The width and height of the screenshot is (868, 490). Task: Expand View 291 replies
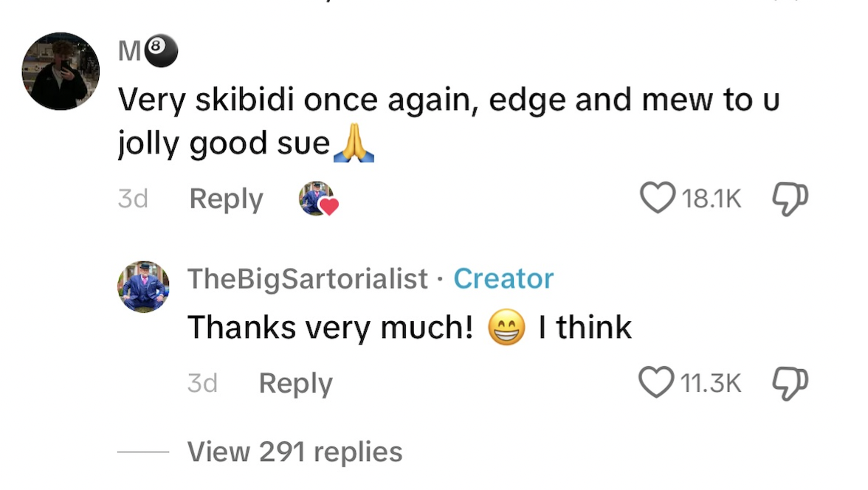point(294,452)
